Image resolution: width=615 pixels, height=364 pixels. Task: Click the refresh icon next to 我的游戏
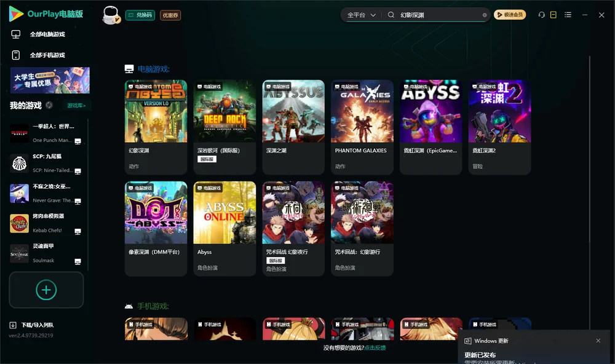(49, 105)
